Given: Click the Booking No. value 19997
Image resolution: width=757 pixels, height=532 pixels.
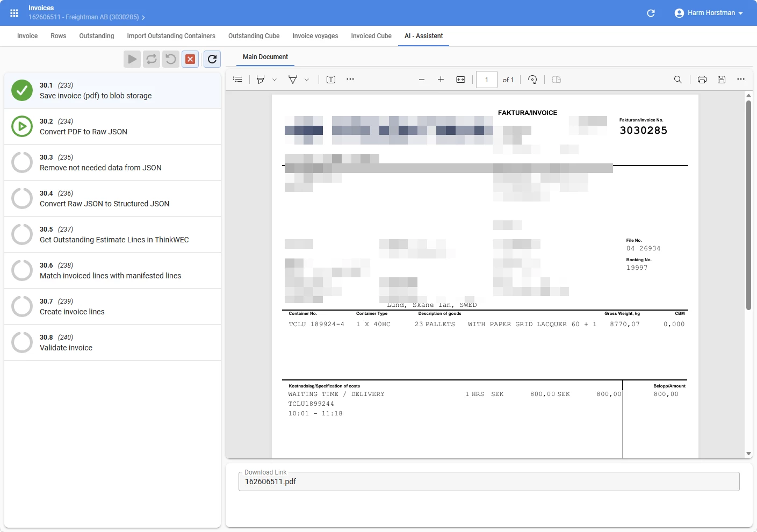Looking at the screenshot, I should [x=637, y=268].
